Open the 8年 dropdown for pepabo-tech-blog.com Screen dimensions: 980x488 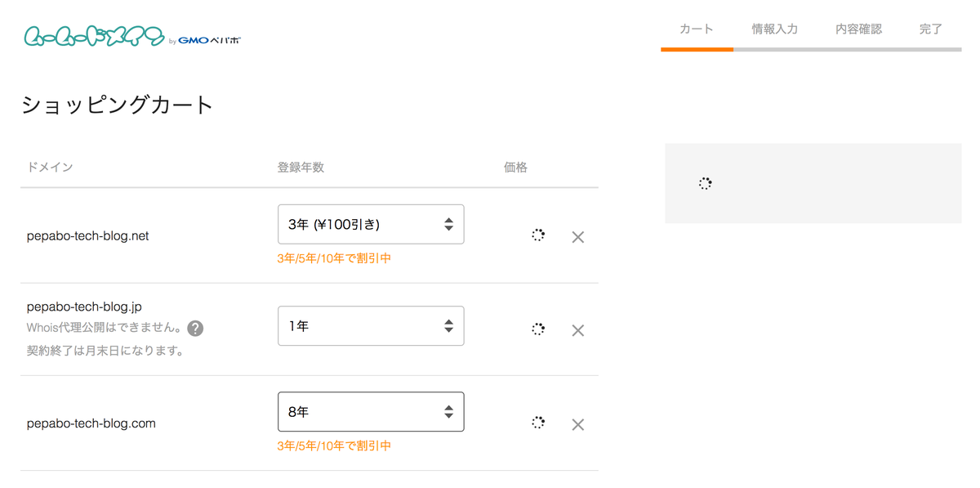(371, 411)
